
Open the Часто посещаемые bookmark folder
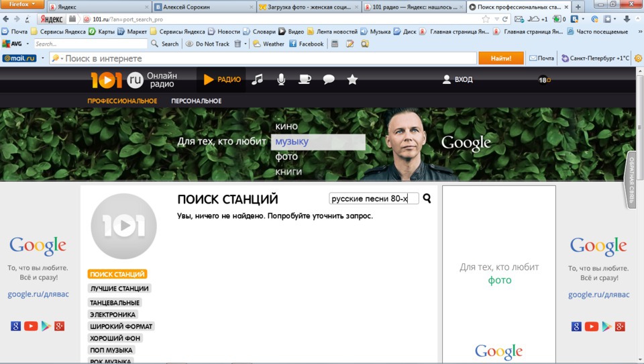pyautogui.click(x=598, y=32)
